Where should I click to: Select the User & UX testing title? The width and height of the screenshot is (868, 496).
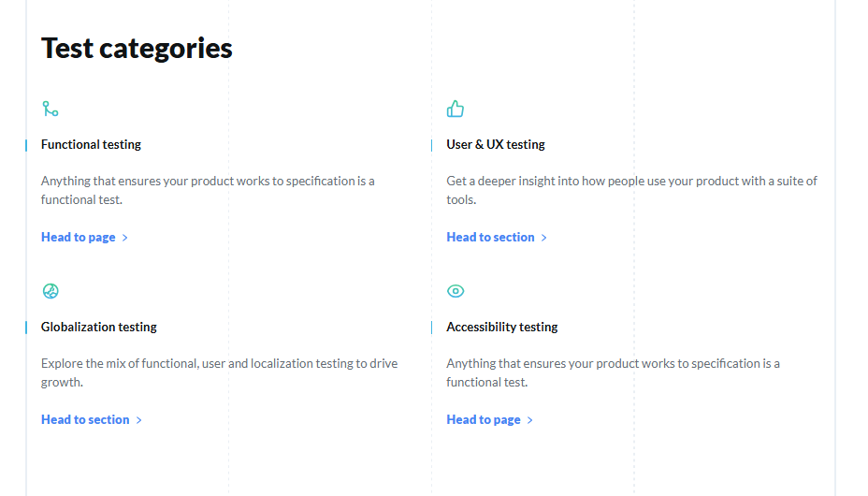pyautogui.click(x=496, y=145)
